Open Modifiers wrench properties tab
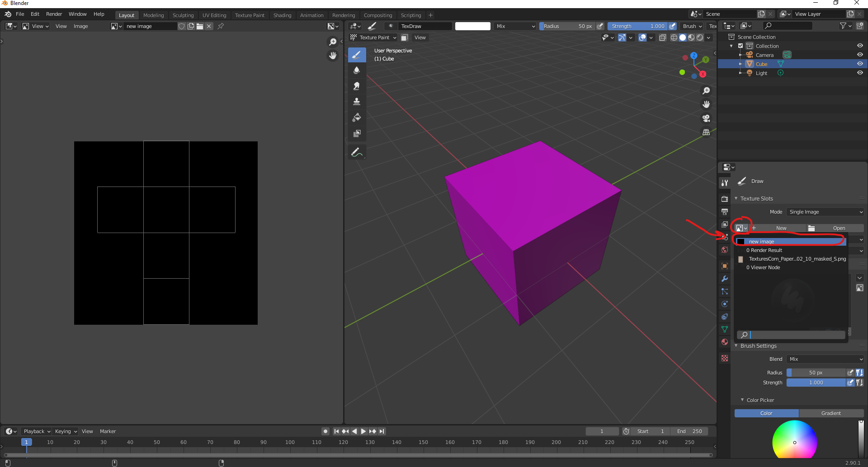Screen dimensions: 868x467 (x=725, y=279)
